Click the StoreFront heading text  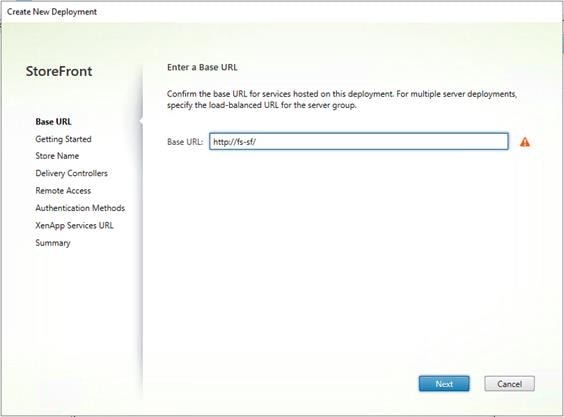click(59, 71)
